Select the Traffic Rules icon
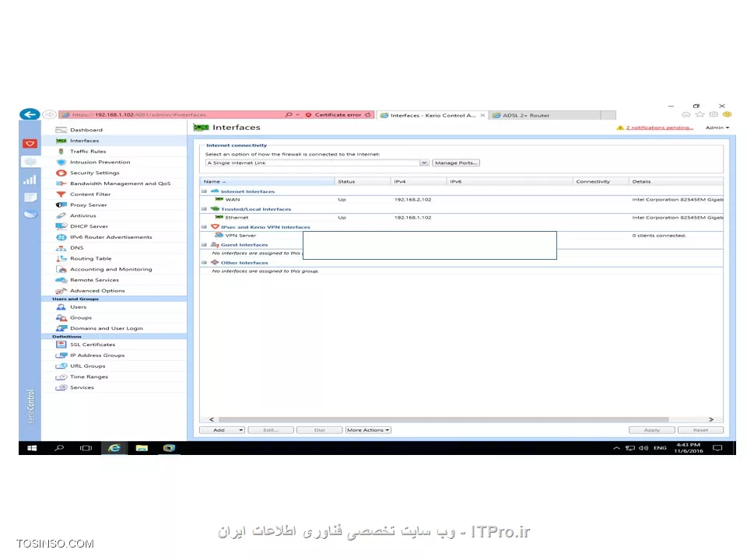The height and width of the screenshot is (560, 747). click(x=61, y=152)
